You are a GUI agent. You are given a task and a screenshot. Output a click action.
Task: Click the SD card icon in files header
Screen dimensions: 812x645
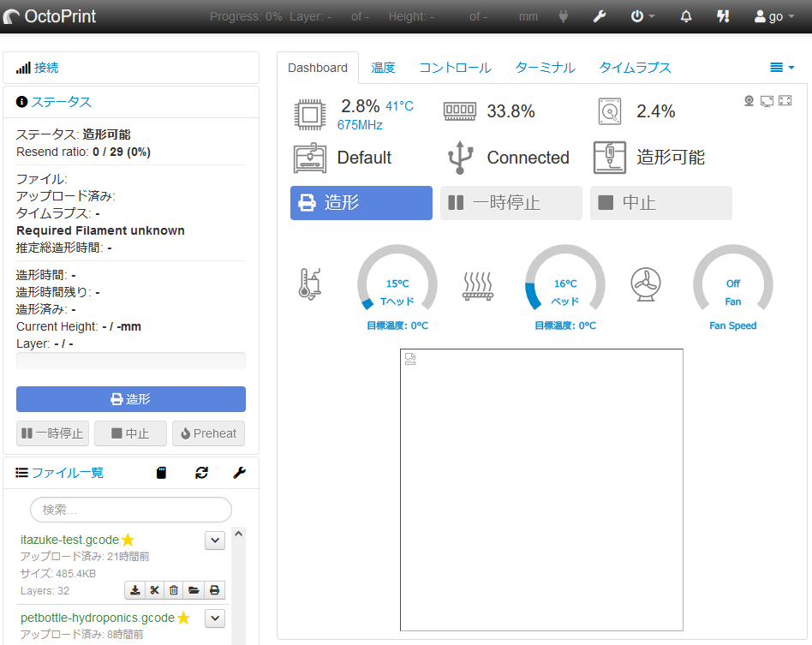(162, 473)
